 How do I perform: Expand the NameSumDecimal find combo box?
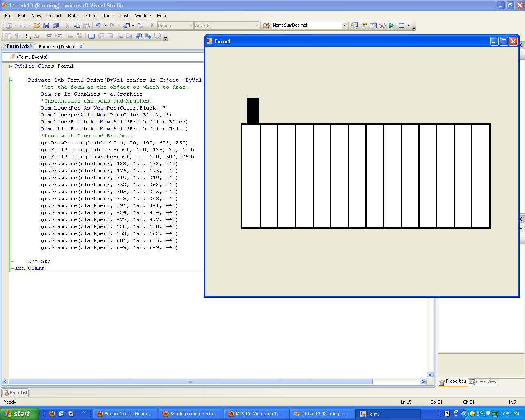(344, 25)
